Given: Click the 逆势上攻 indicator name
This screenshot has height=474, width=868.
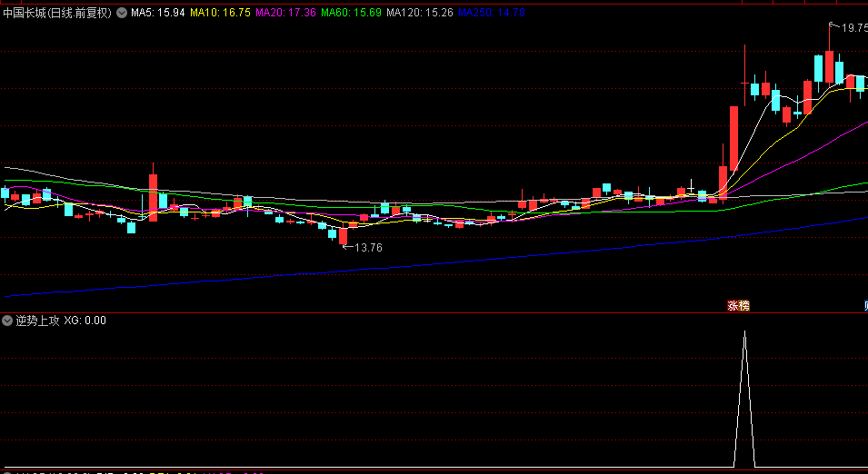Looking at the screenshot, I should [x=37, y=321].
